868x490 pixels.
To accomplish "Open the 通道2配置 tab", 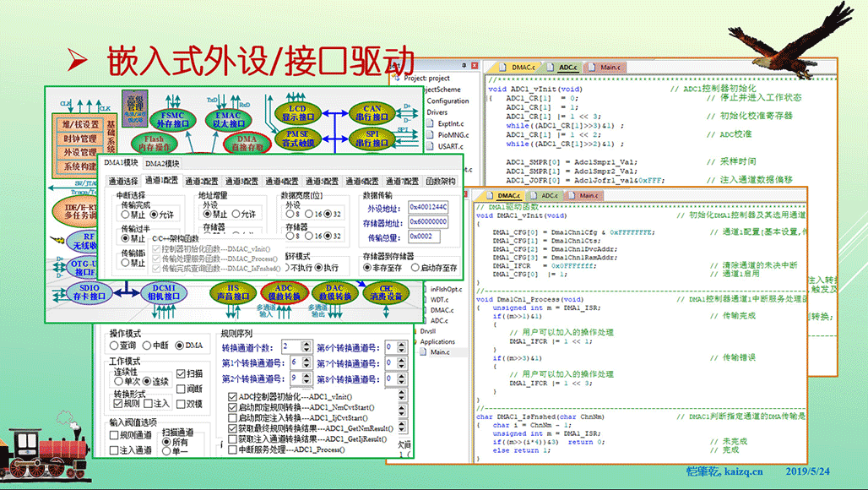I will point(202,181).
